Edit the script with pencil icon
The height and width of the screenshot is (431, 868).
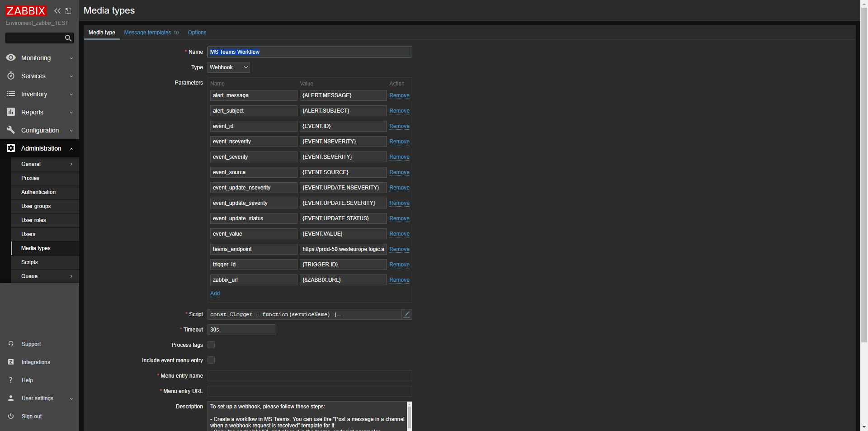coord(406,314)
